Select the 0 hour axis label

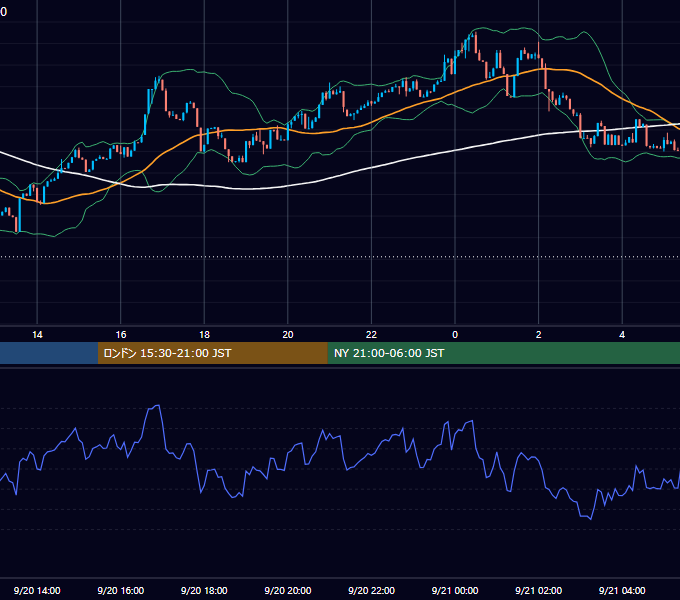[455, 335]
